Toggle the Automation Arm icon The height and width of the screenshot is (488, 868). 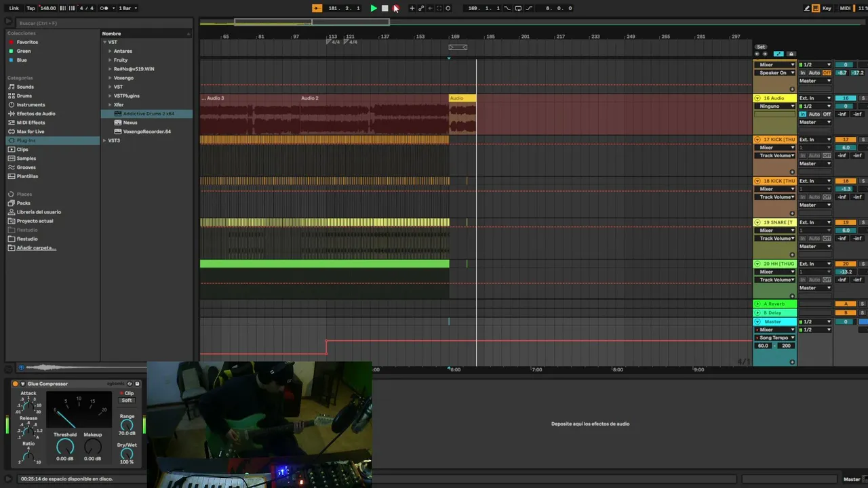pyautogui.click(x=421, y=8)
